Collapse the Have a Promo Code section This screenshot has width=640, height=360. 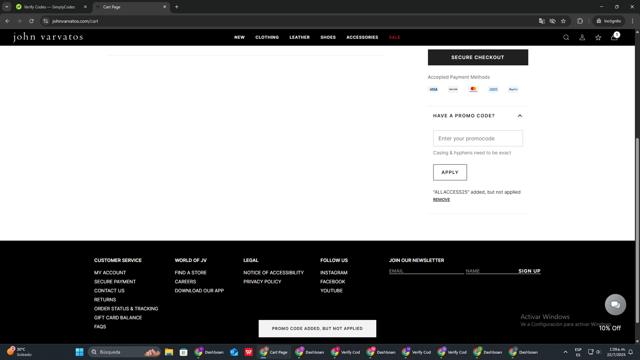point(520,116)
